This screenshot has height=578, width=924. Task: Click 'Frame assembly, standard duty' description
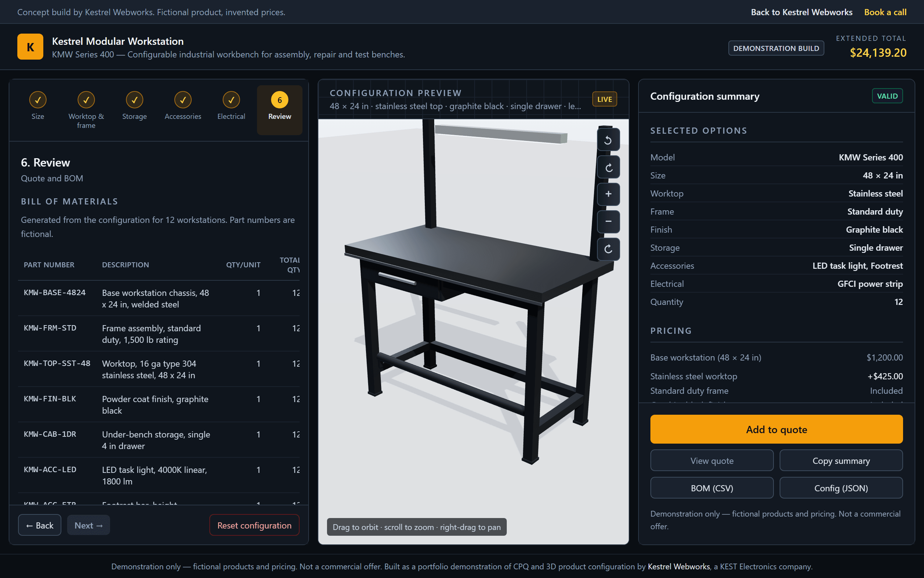[151, 334]
